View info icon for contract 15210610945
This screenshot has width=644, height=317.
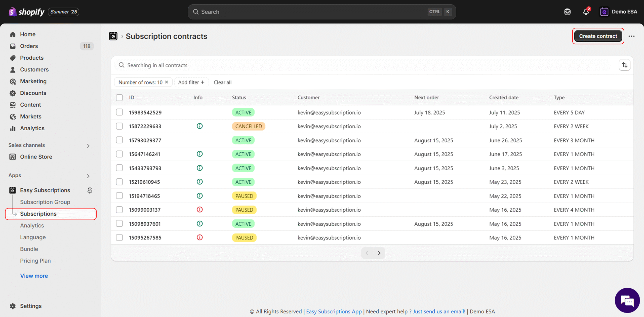199,182
